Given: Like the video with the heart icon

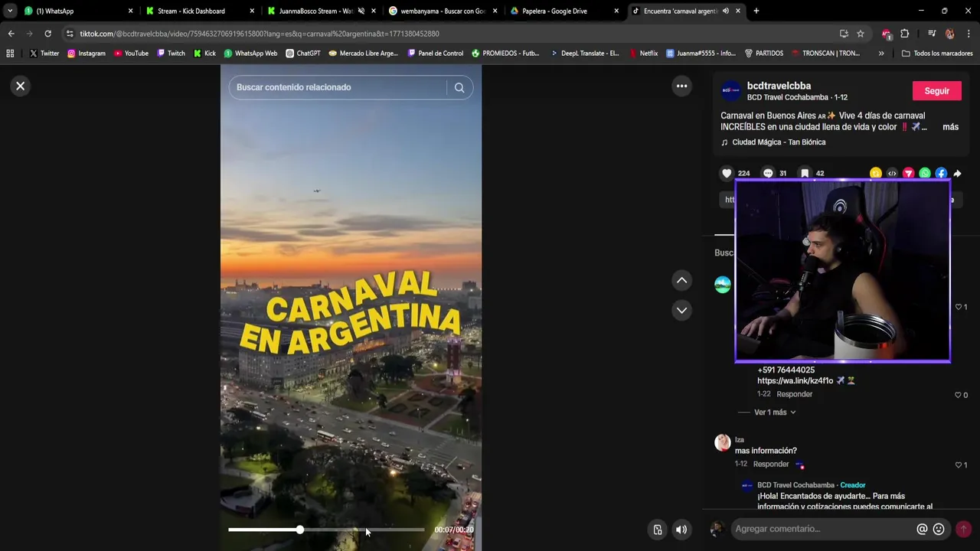Looking at the screenshot, I should pyautogui.click(x=727, y=174).
